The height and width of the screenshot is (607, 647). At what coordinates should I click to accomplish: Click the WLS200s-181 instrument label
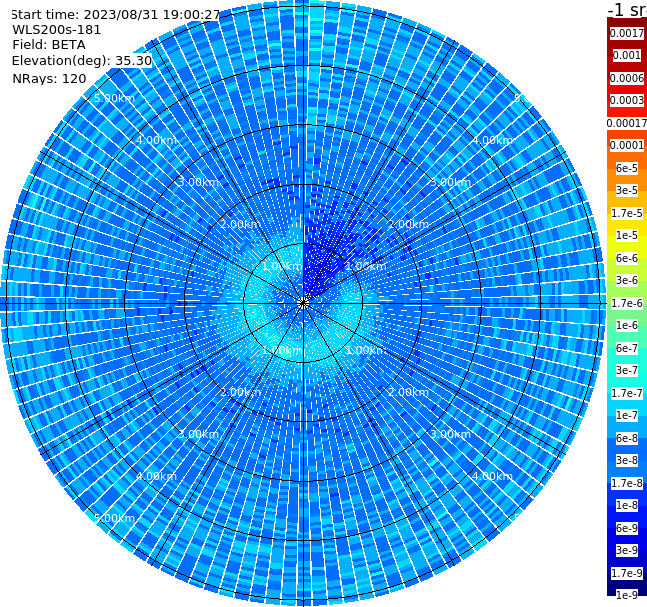57,30
